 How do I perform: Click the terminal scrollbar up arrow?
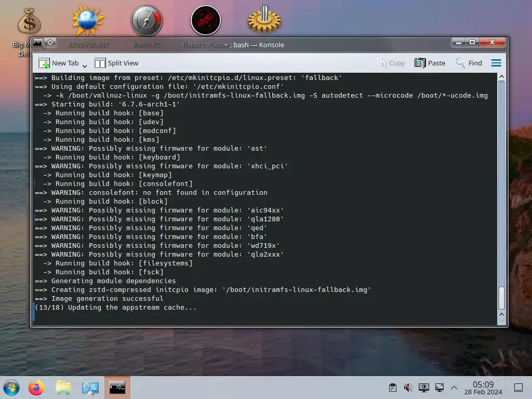(501, 77)
